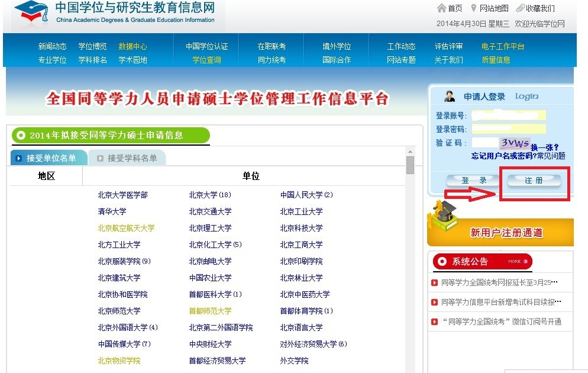Open the 评估评审 menu item
Image resolution: width=588 pixels, height=373 pixels.
448,46
